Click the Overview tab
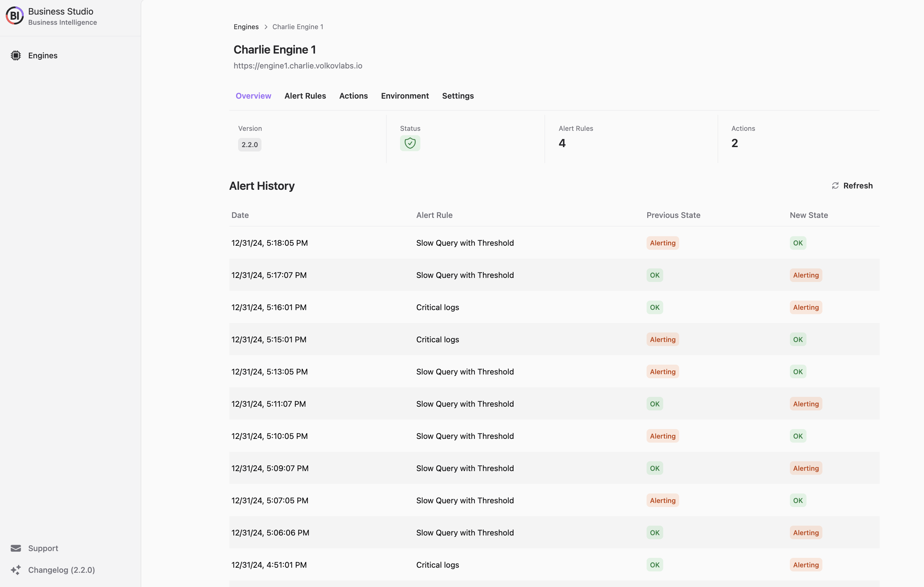The image size is (924, 587). (x=253, y=96)
